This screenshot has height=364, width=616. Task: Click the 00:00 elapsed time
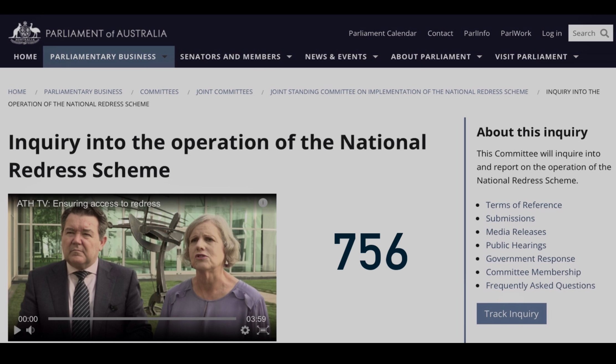pyautogui.click(x=28, y=319)
